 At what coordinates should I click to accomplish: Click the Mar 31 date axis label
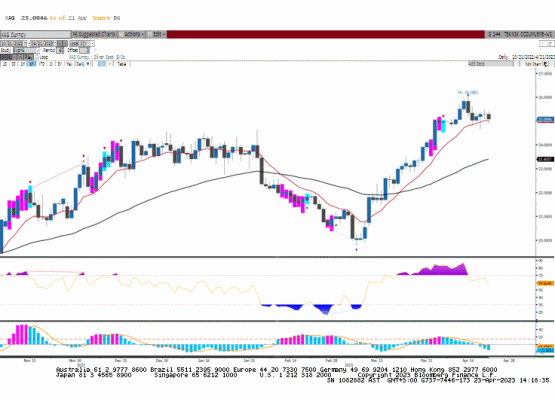coord(427,361)
